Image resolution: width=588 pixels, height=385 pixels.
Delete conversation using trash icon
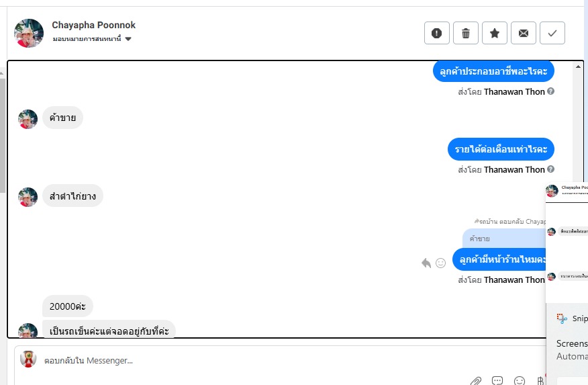click(x=465, y=33)
